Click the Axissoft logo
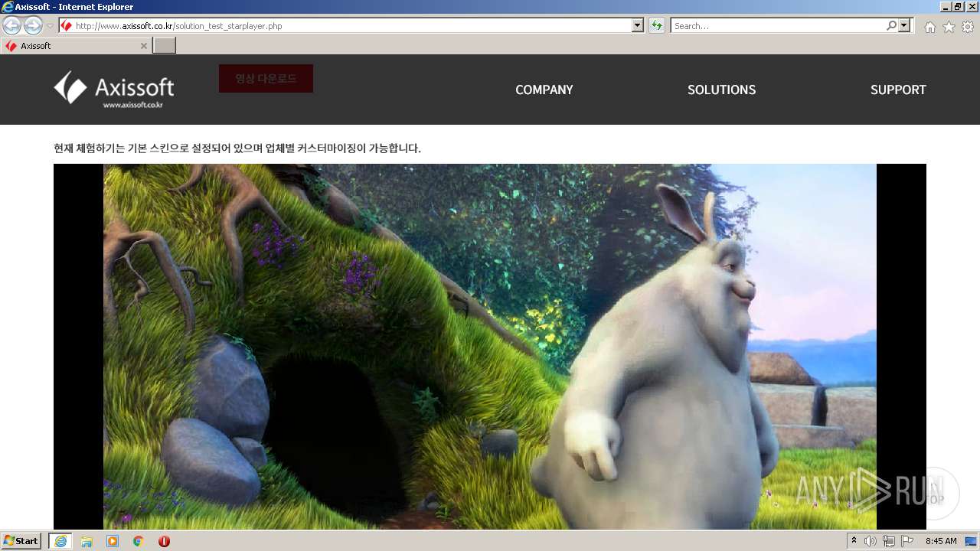Viewport: 980px width, 551px height. 114,89
